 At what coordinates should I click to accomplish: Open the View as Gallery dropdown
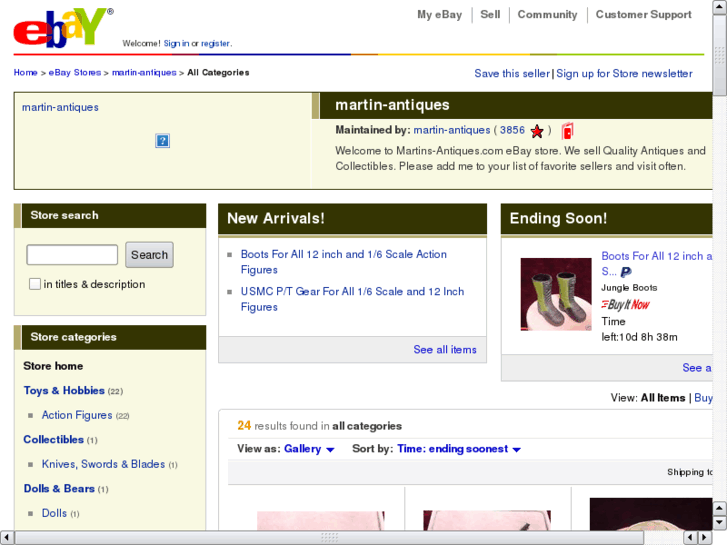(309, 449)
